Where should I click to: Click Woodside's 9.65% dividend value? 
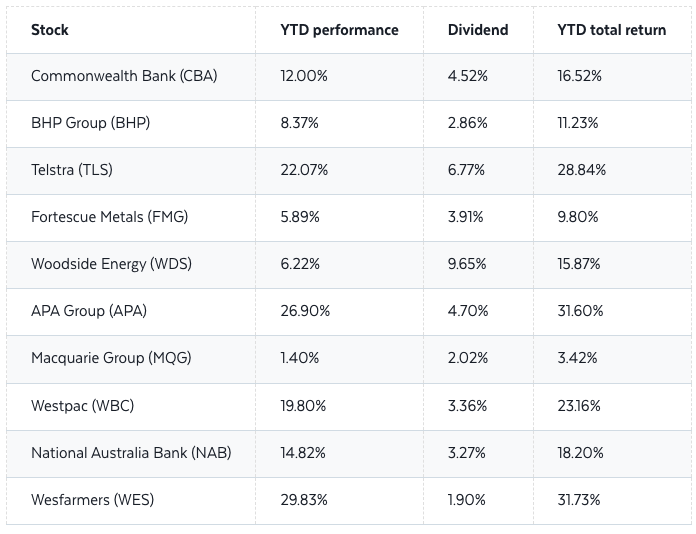pos(467,264)
